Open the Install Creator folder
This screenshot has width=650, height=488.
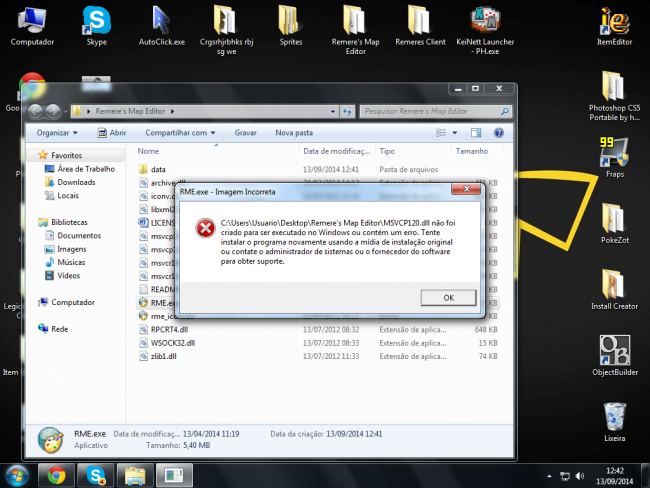pyautogui.click(x=614, y=289)
